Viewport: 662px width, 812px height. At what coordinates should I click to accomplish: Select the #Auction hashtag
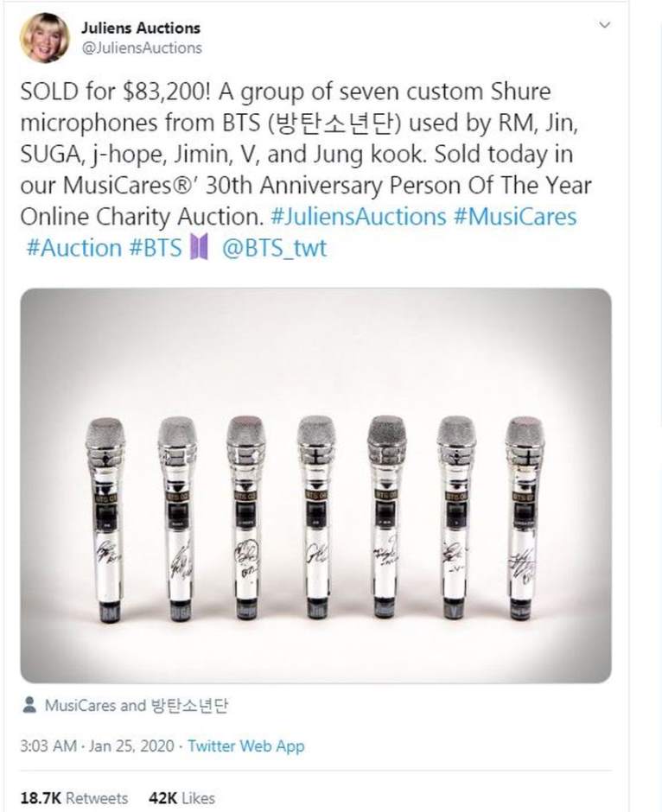(x=73, y=248)
